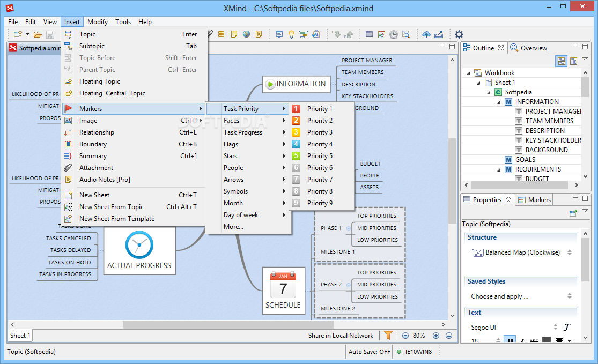Collapse the Workbook tree node
Image resolution: width=598 pixels, height=364 pixels.
[x=468, y=73]
